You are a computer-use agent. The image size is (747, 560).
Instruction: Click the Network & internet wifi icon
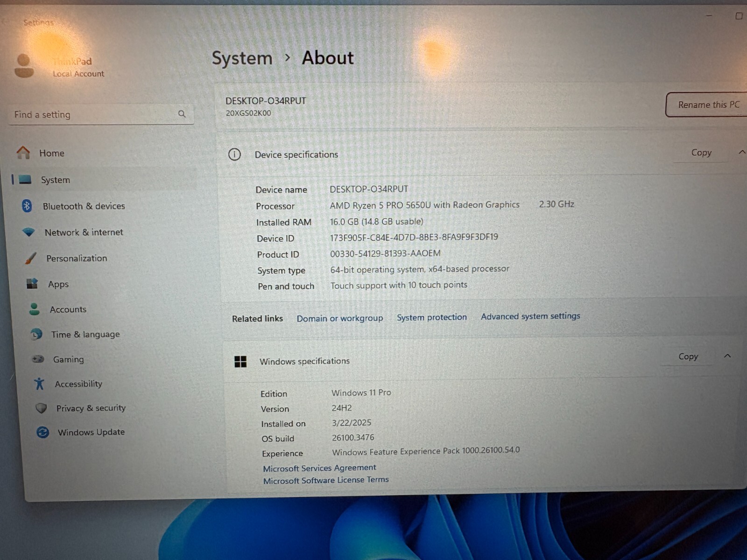(x=28, y=232)
